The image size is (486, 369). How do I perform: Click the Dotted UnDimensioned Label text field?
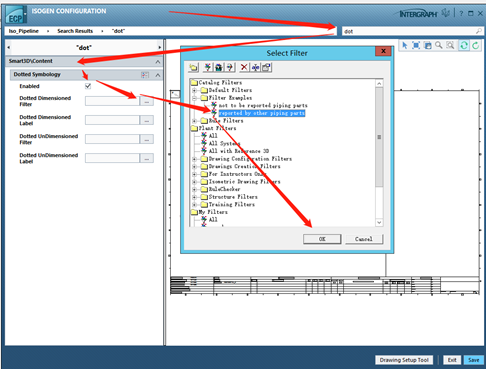(x=112, y=158)
